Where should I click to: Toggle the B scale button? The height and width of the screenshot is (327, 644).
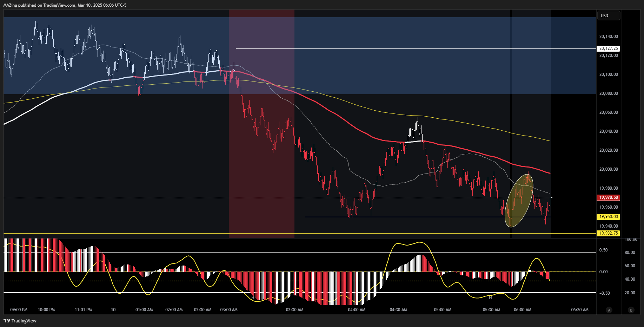point(631,310)
